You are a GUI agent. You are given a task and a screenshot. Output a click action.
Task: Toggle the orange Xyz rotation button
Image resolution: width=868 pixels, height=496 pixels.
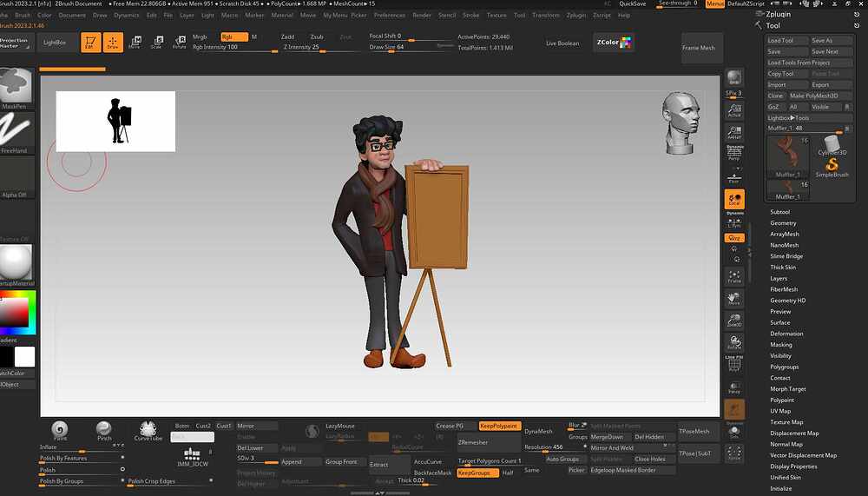(x=734, y=238)
